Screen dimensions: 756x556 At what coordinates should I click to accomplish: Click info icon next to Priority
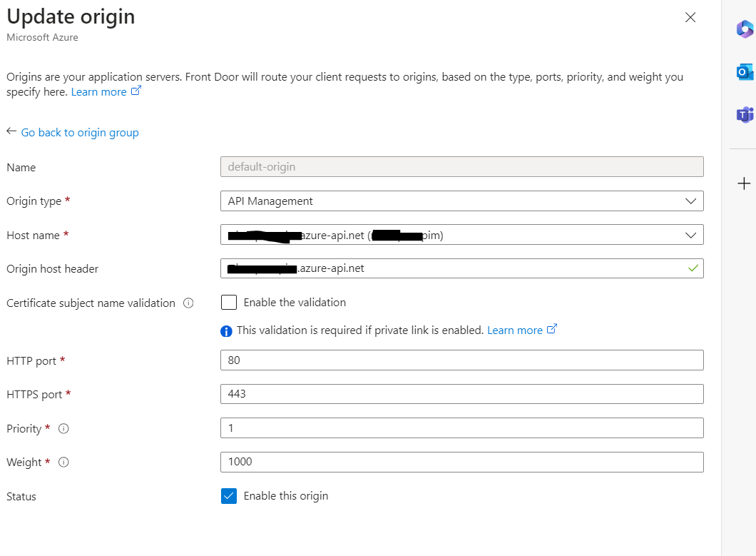[x=63, y=428]
